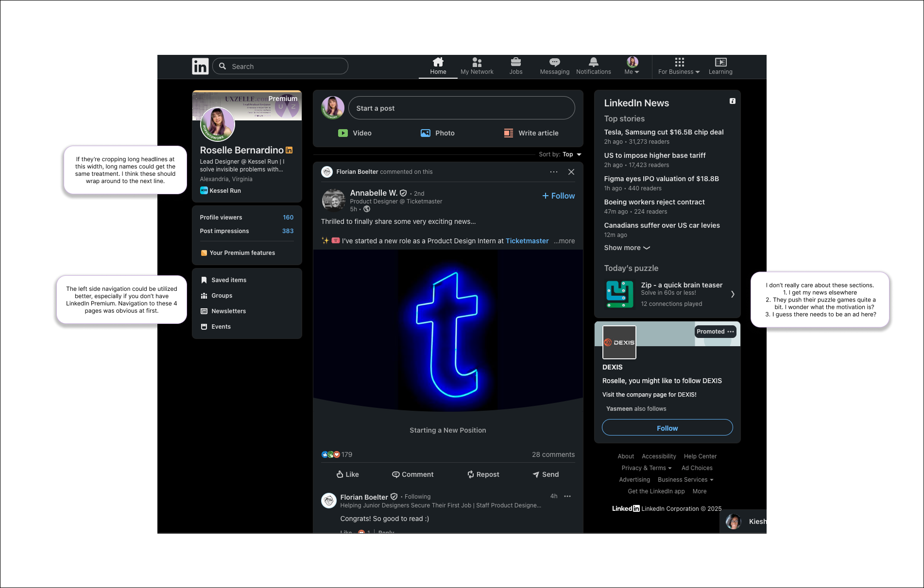Expand Show more news stories
Viewport: 924px width, 588px height.
point(627,248)
